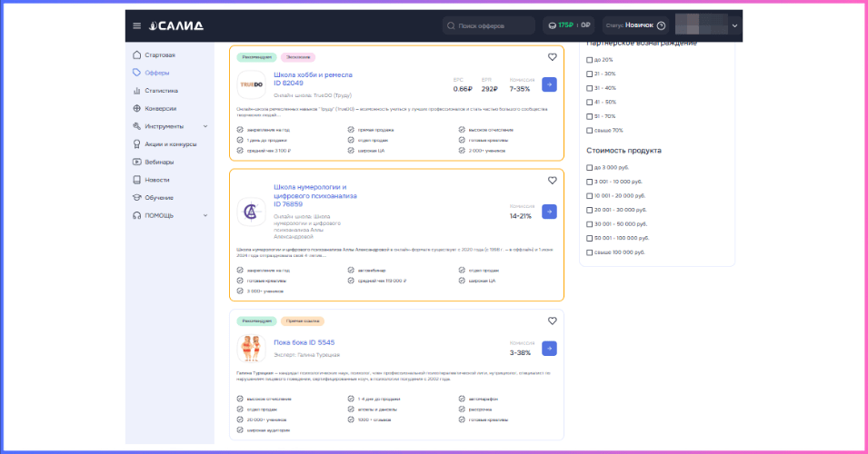
Task: Click the coins balance icon
Action: (x=552, y=25)
